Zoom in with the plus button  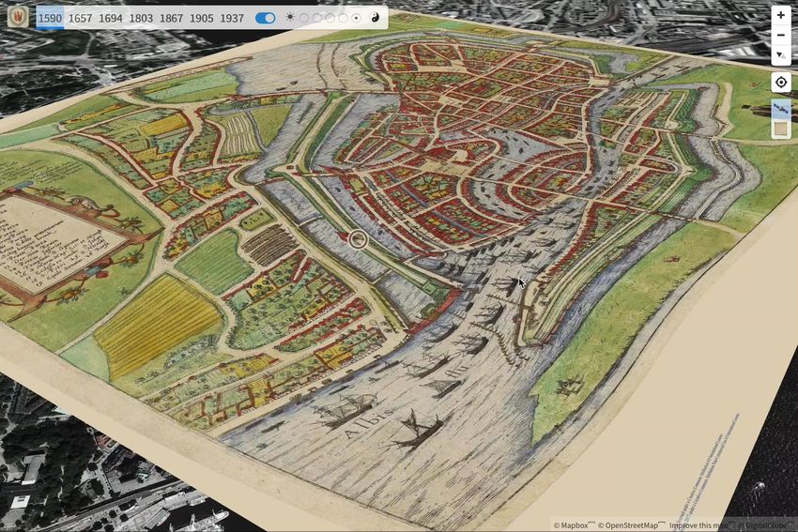[x=781, y=15]
